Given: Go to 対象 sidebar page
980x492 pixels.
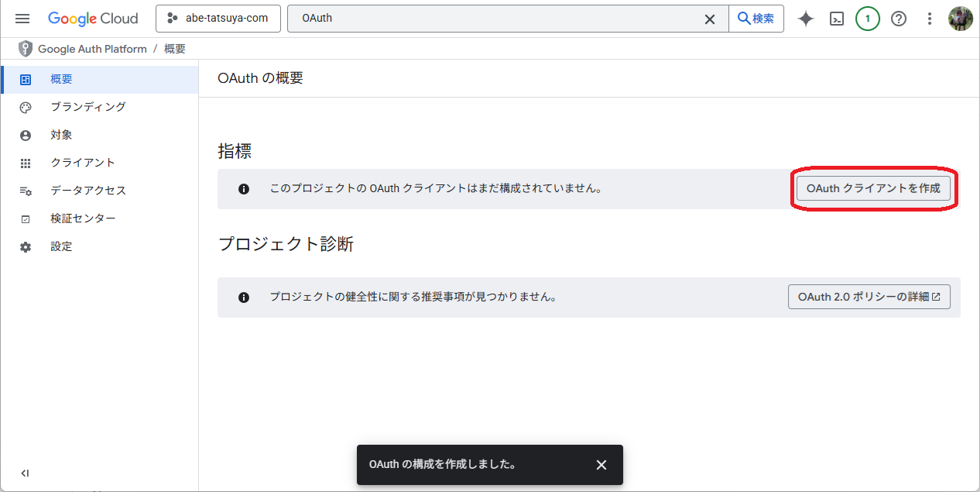Looking at the screenshot, I should pyautogui.click(x=61, y=135).
